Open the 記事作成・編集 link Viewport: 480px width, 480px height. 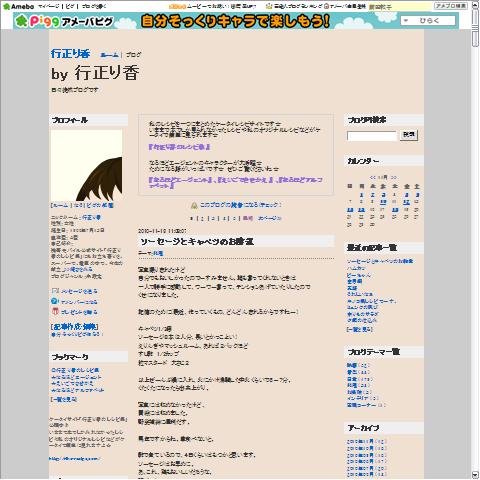74,326
